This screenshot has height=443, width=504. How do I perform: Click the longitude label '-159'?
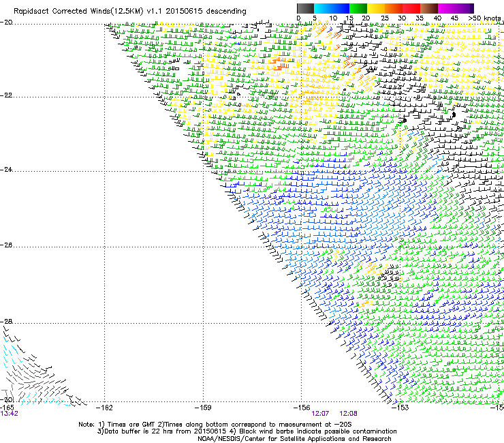[203, 408]
